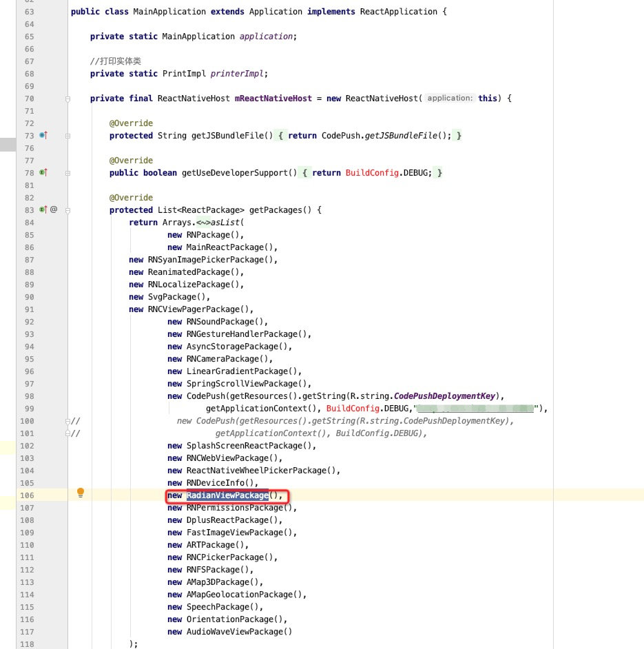The height and width of the screenshot is (649, 644).
Task: Click RNSyanImagePickerPackage() on line 87
Action: pos(210,260)
